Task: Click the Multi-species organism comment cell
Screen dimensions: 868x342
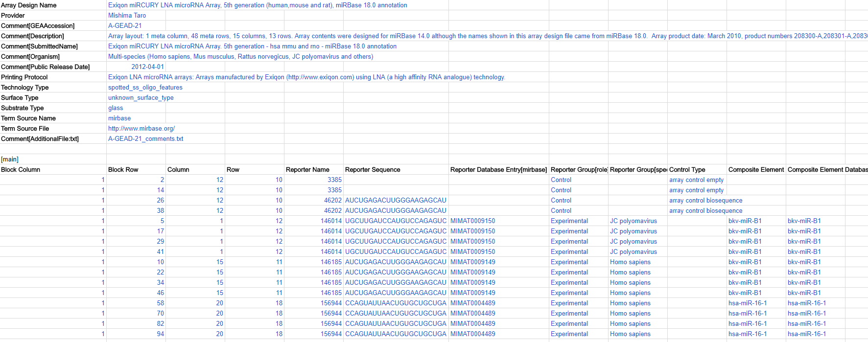Action: point(240,57)
